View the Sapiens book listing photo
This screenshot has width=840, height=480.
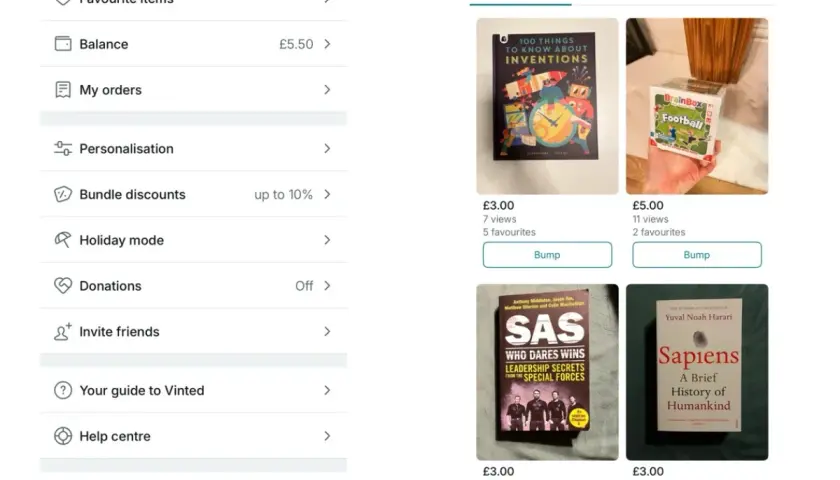pos(696,372)
